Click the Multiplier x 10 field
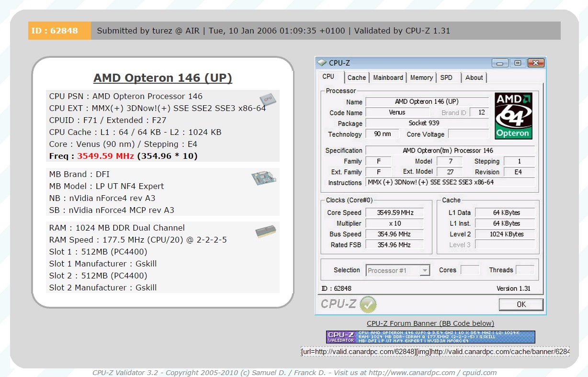588x377 pixels. click(x=394, y=223)
